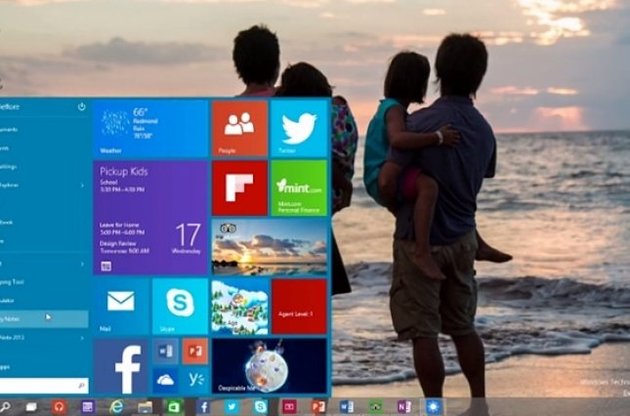Open OneNote from the taskbar
Screen dimensions: 630x416
(404, 407)
